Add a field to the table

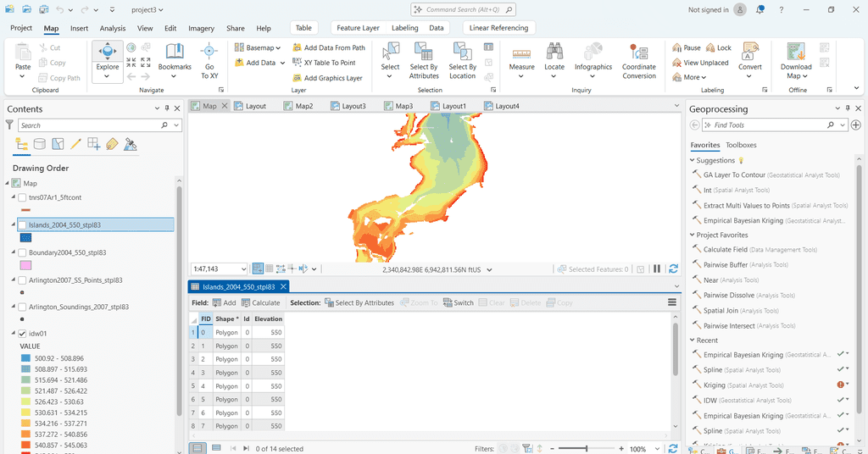[x=224, y=302]
